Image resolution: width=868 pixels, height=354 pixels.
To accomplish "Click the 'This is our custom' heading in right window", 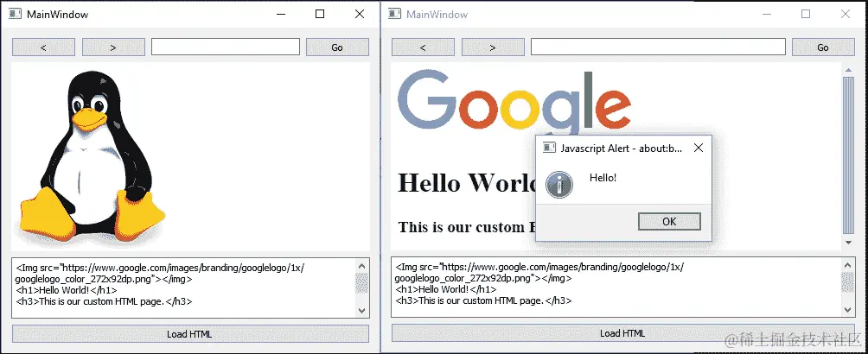I will click(x=466, y=227).
